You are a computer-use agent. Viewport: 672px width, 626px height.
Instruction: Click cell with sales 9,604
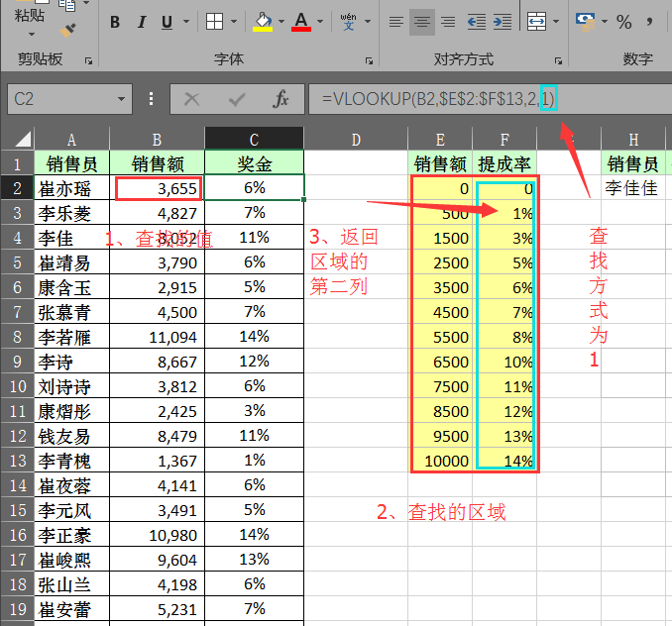click(x=158, y=560)
